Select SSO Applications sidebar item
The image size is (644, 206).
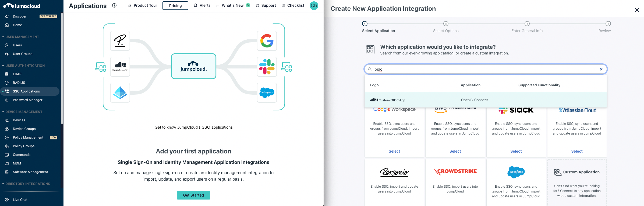[30, 91]
